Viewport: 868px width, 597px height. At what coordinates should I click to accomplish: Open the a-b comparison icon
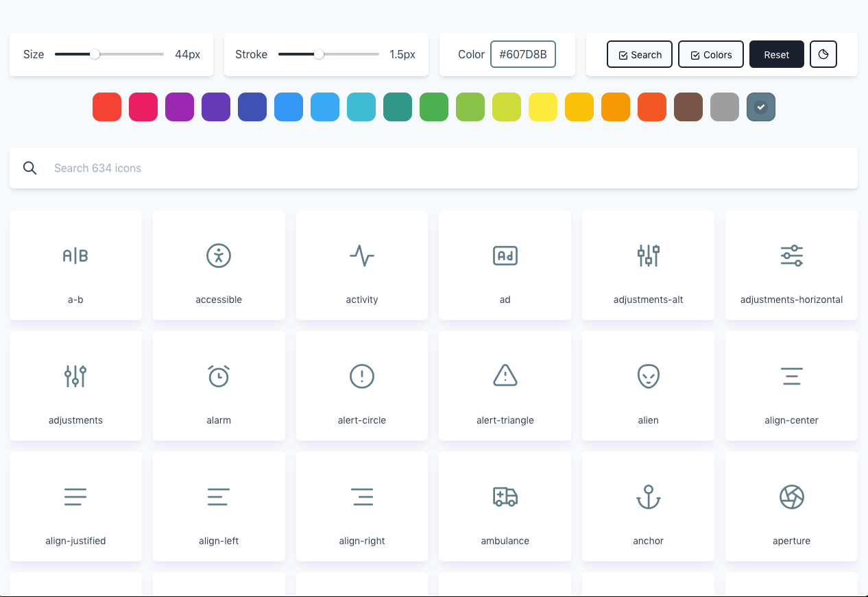click(x=75, y=256)
